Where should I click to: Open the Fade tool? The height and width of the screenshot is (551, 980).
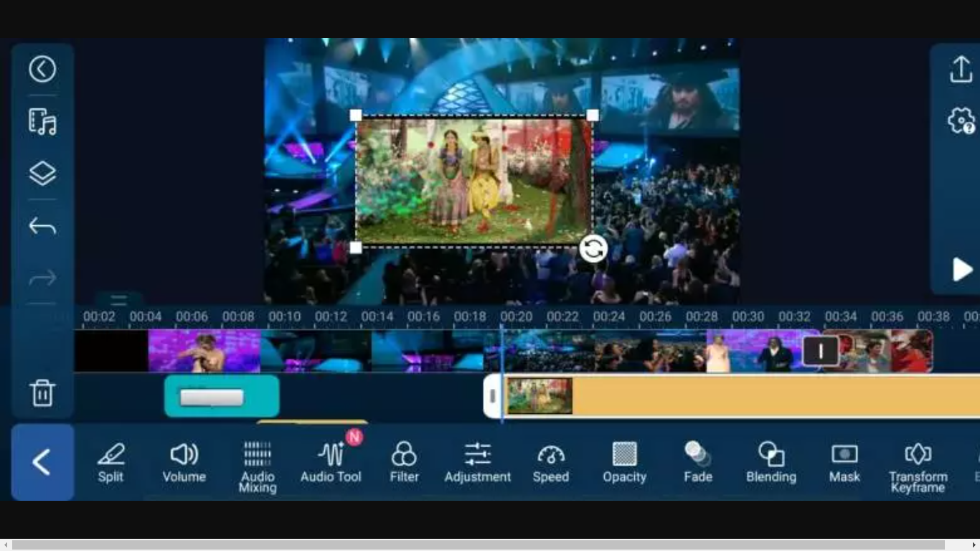point(698,463)
